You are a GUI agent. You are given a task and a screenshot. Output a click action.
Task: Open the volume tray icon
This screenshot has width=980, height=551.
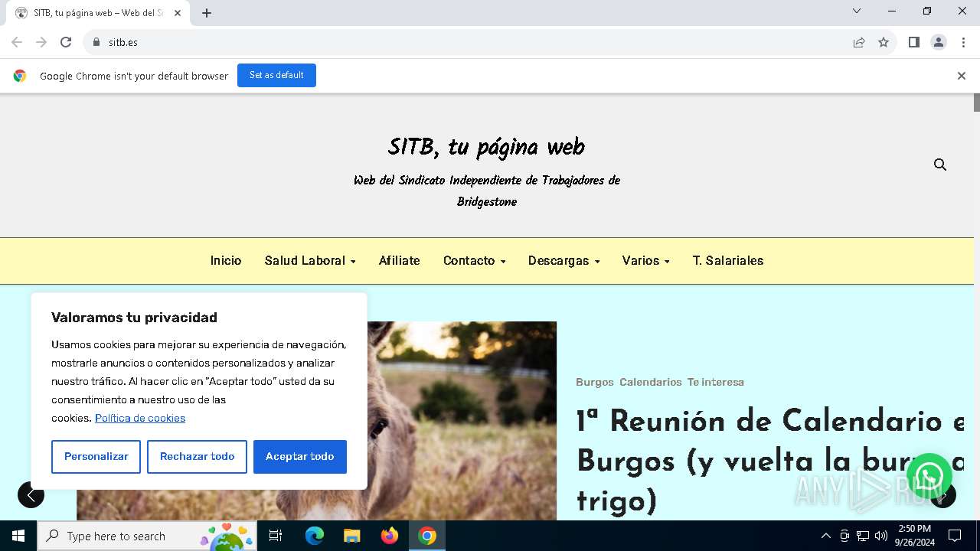pyautogui.click(x=881, y=536)
